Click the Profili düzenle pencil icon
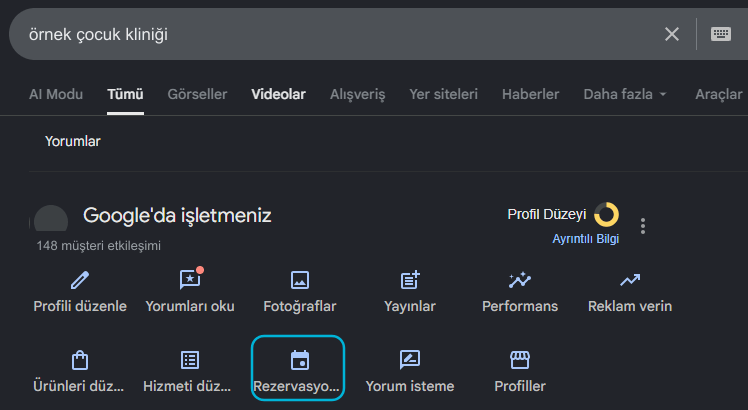Image resolution: width=748 pixels, height=410 pixels. coord(80,280)
